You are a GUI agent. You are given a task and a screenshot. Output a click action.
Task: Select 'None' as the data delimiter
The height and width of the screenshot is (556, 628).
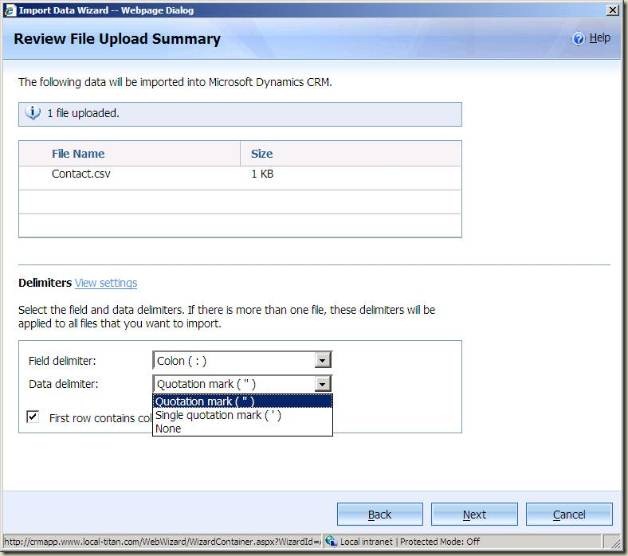coord(168,429)
